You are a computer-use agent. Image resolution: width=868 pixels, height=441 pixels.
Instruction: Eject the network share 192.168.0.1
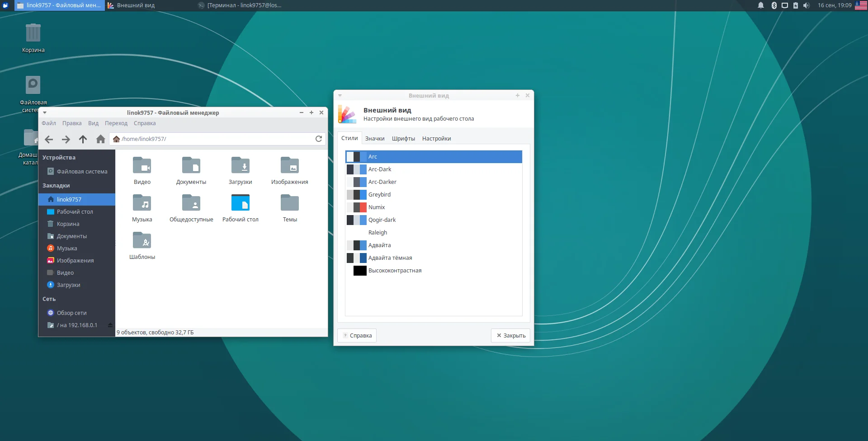coord(110,325)
